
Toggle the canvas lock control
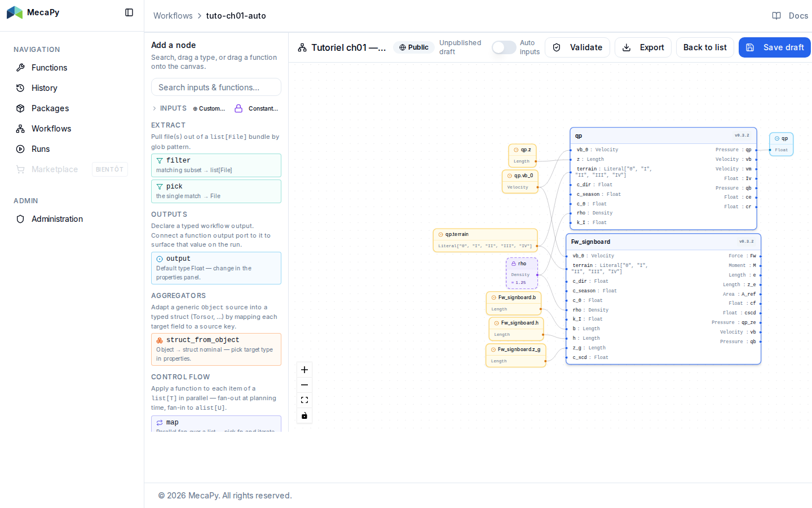304,416
